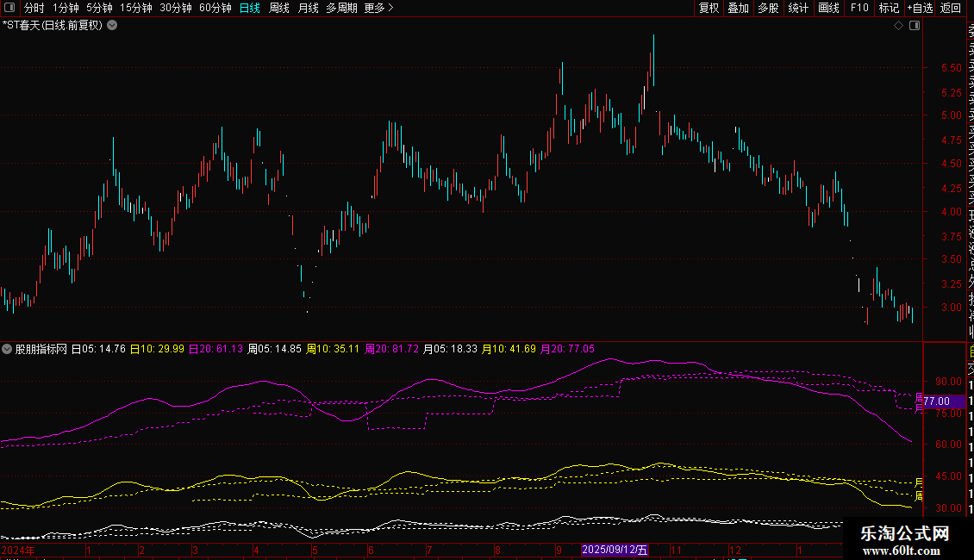Switch to 60分钟 period
The width and height of the screenshot is (974, 560).
[215, 8]
